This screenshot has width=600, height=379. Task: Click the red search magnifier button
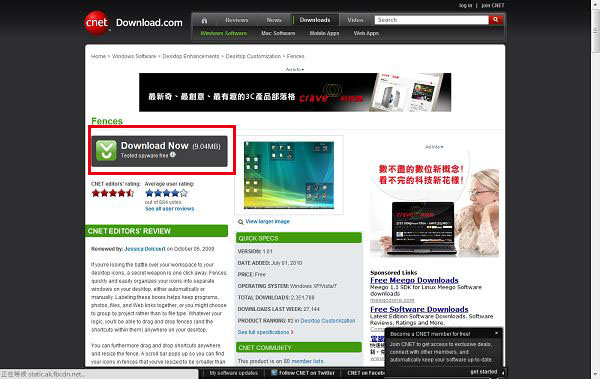click(x=496, y=20)
